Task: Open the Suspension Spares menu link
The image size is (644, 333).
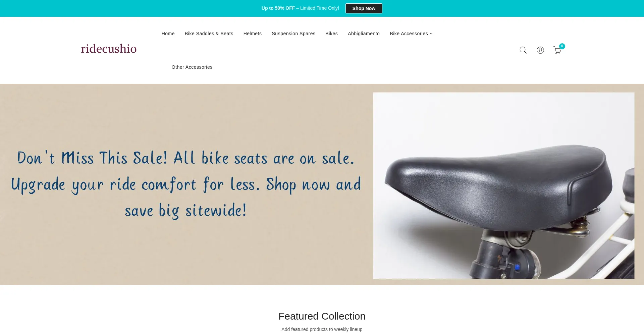Action: [x=293, y=34]
